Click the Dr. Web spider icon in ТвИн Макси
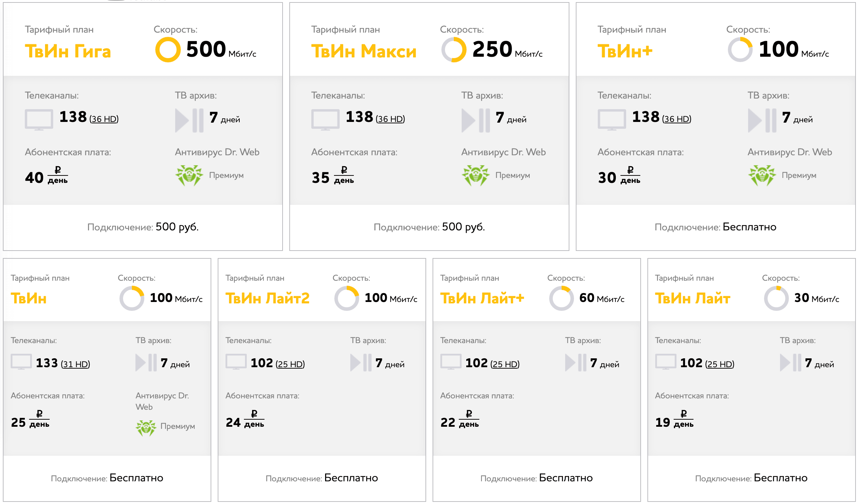The width and height of the screenshot is (858, 504). [475, 175]
